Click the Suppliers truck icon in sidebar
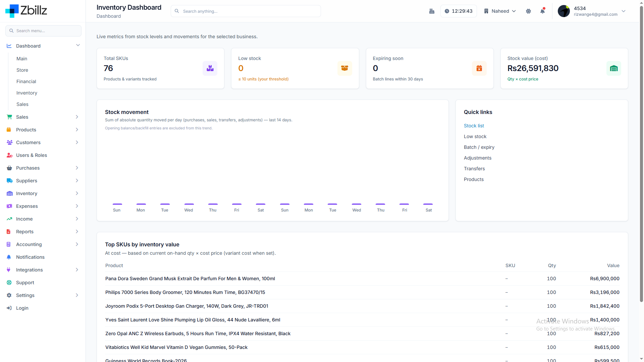The image size is (644, 362). click(x=9, y=181)
